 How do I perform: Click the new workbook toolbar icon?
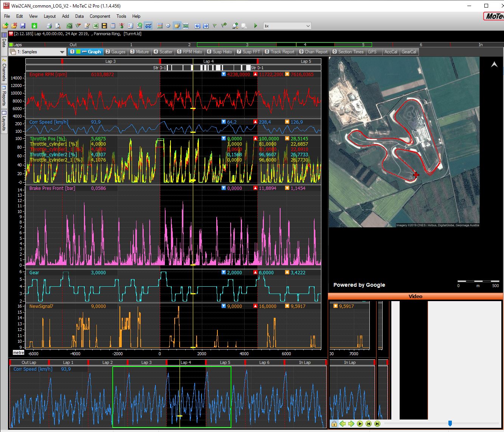click(x=5, y=26)
